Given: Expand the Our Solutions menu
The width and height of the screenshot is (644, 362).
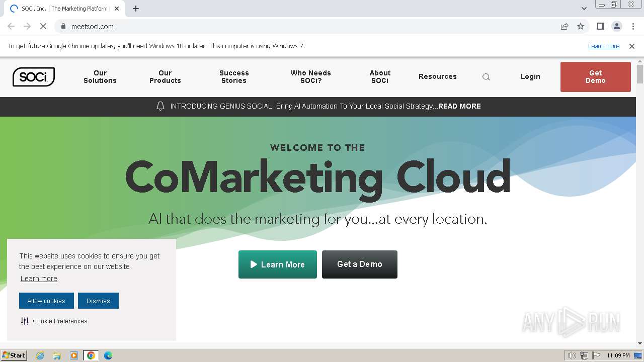Looking at the screenshot, I should pyautogui.click(x=100, y=77).
